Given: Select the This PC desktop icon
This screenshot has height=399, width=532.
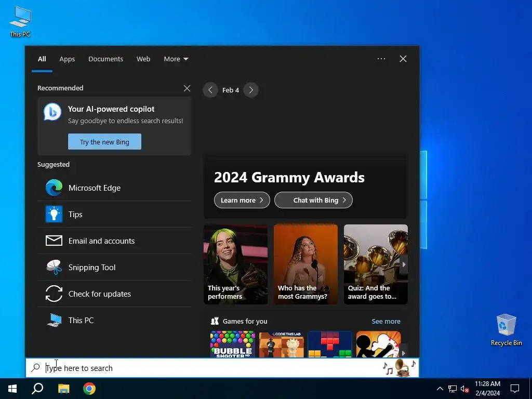Looking at the screenshot, I should tap(20, 21).
